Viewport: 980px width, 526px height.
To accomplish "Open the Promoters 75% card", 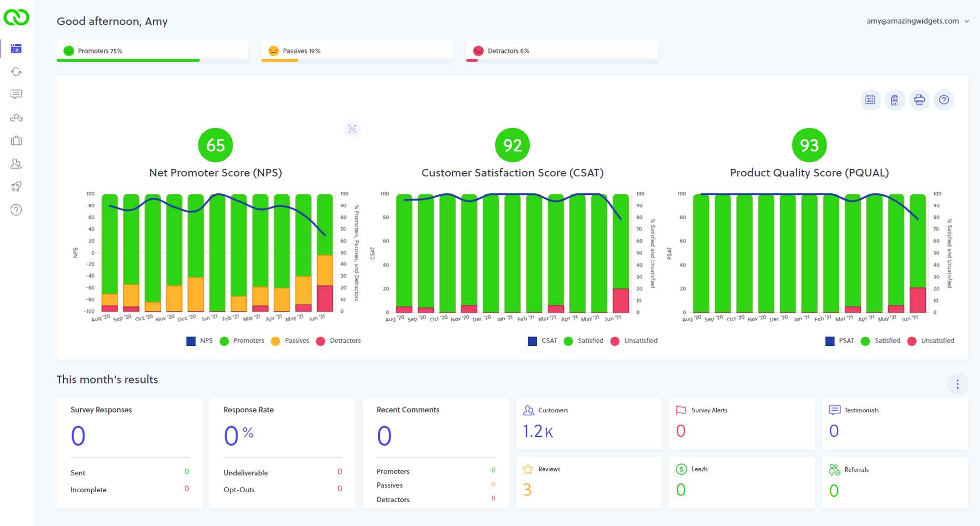I will tap(152, 51).
